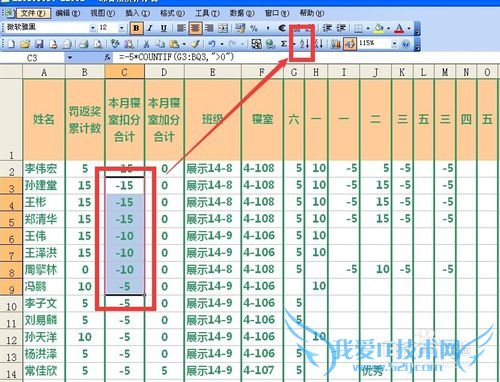Toggle Align Right
Viewport: 500px width, 382px height.
point(209,28)
